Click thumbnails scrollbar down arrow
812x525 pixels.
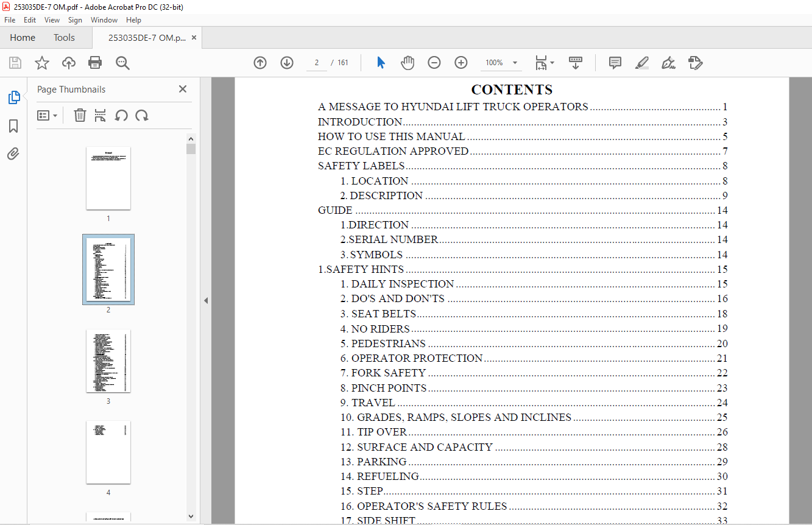[191, 516]
